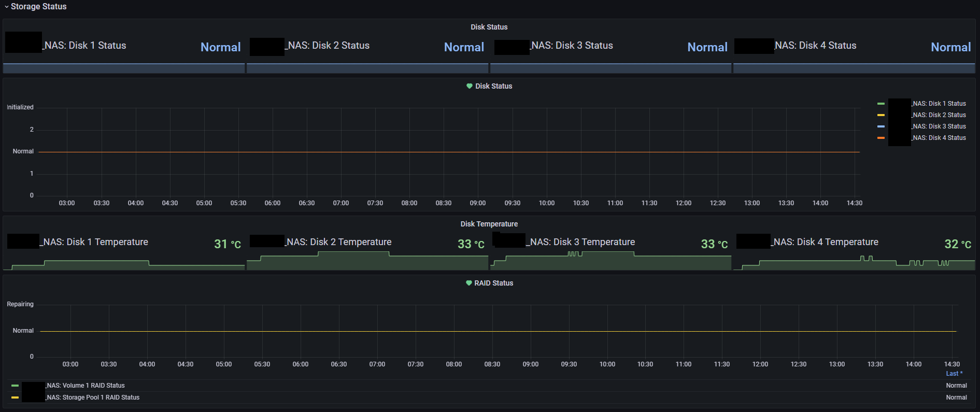Click the Disk 1 Status Normal value
The height and width of the screenshot is (412, 980).
click(220, 47)
